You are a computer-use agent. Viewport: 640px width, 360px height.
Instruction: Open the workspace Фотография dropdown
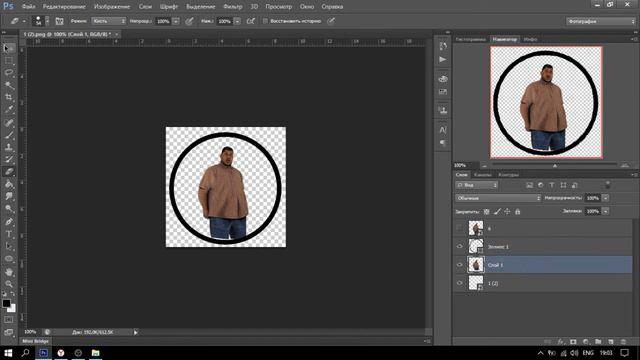(x=600, y=21)
